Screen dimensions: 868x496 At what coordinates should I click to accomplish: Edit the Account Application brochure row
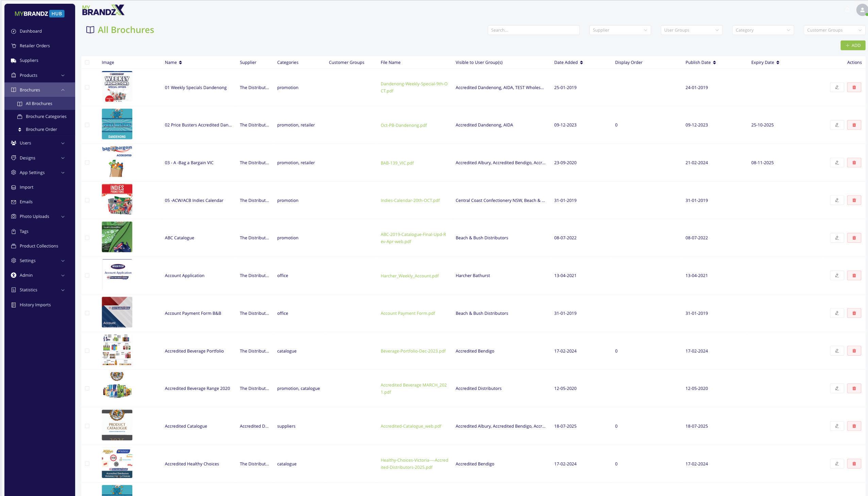pyautogui.click(x=837, y=276)
